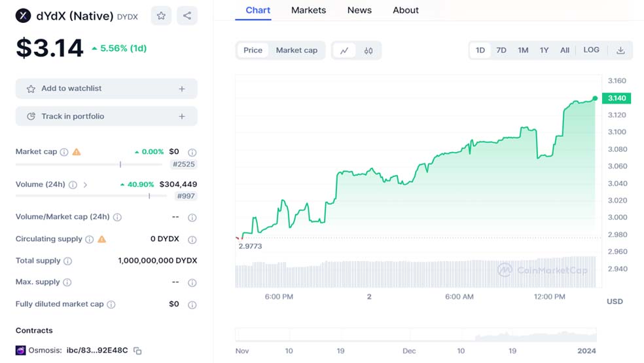Screen dimensions: 644x363
Task: Click the 1,000,000,000 DYDX total supply
Action: (x=157, y=261)
